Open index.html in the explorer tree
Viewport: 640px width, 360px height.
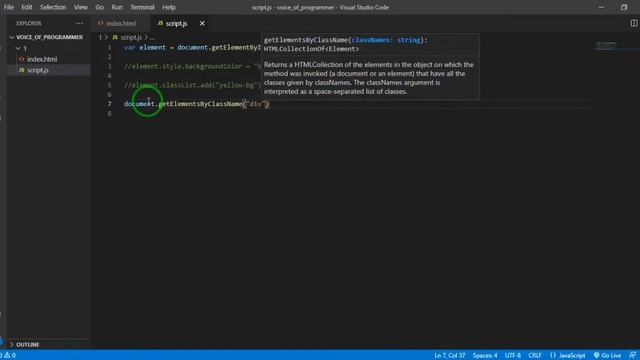[42, 59]
